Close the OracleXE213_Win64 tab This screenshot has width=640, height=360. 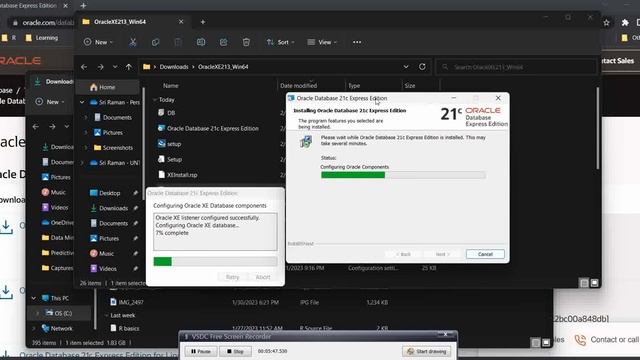[x=181, y=22]
